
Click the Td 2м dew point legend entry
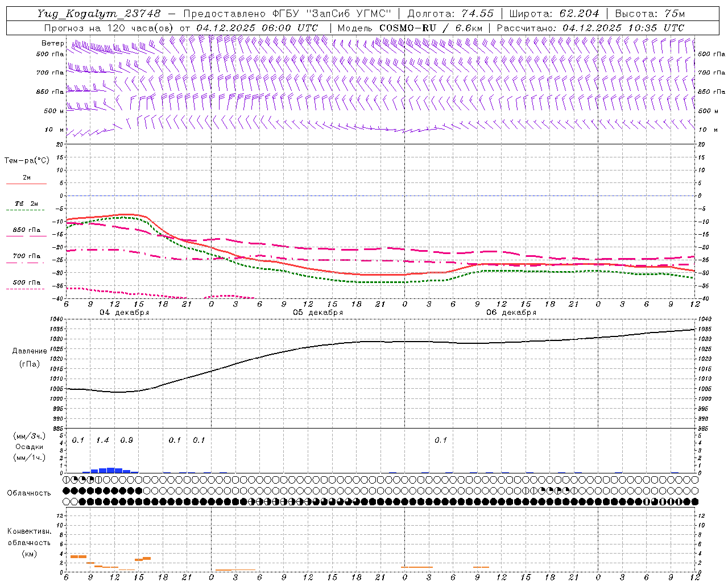coord(26,203)
